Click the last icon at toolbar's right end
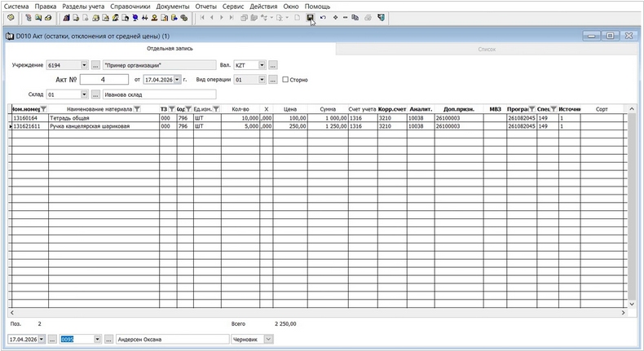 coord(382,17)
